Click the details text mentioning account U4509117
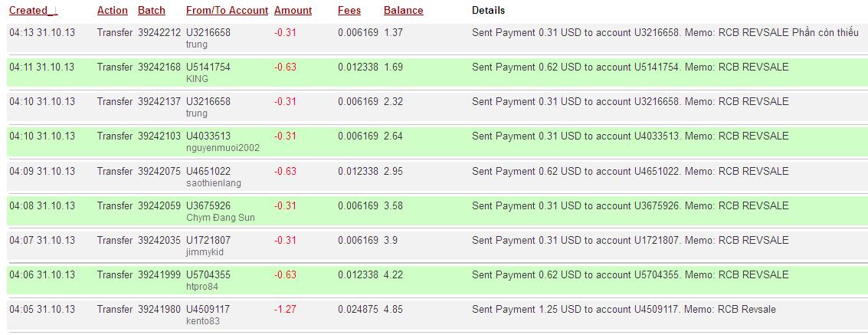Image resolution: width=868 pixels, height=335 pixels. [x=624, y=310]
